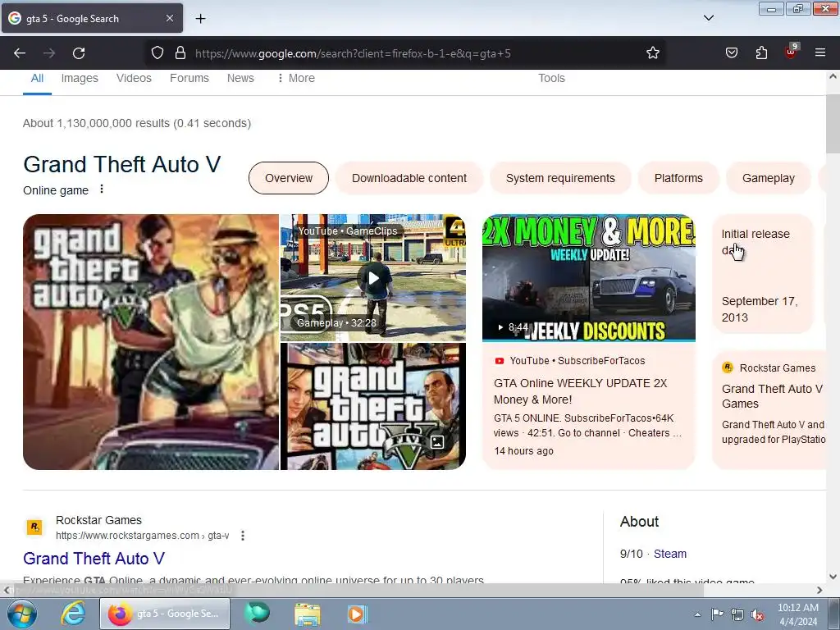Open GTA Online WEEKLY UPDATE video title
The height and width of the screenshot is (630, 840).
(x=580, y=391)
